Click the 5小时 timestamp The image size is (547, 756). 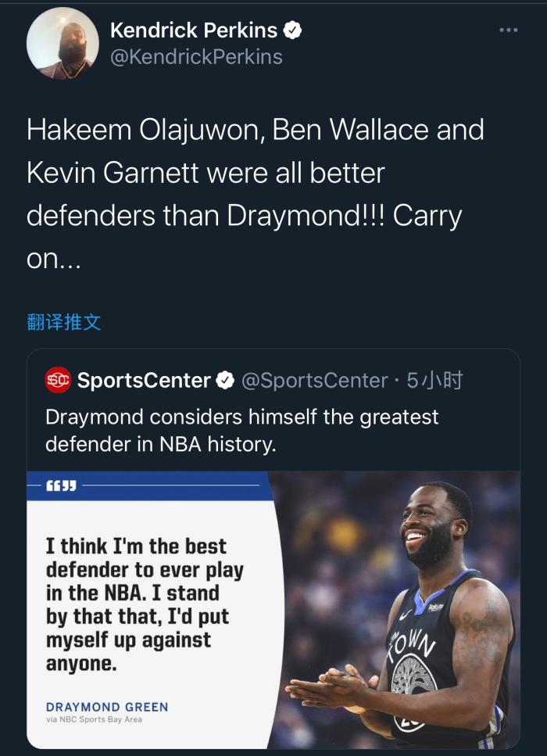[434, 381]
